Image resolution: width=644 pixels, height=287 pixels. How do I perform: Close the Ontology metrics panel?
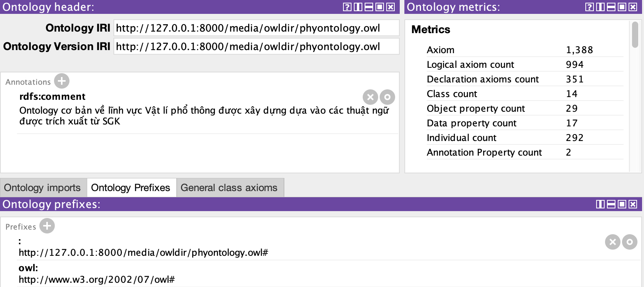click(633, 7)
